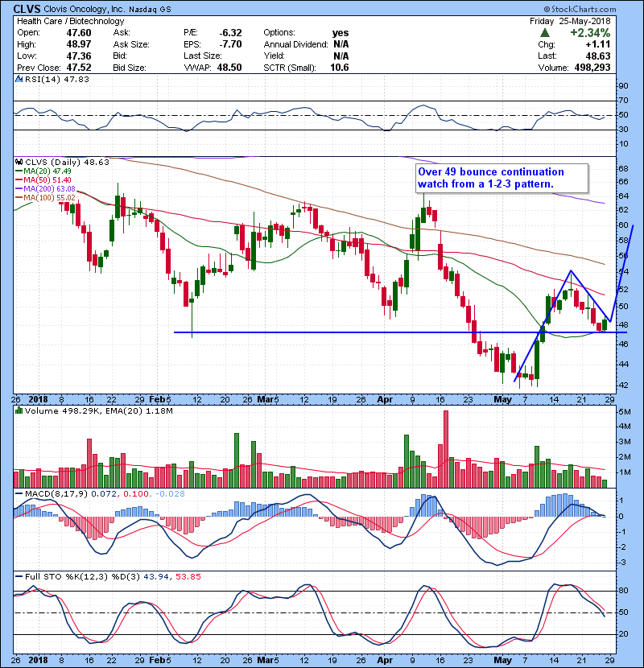Click the 80 mark on the stochastic axis
The image size is (644, 668).
pos(623,591)
